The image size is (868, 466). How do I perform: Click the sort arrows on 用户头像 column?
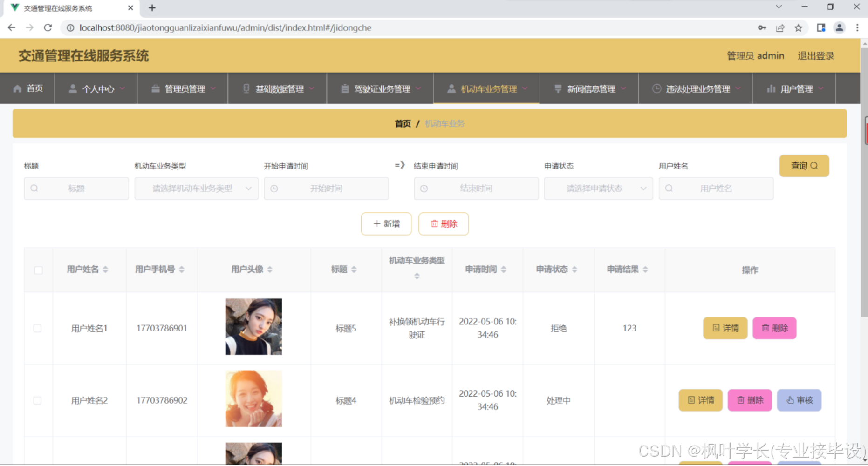[x=270, y=270]
